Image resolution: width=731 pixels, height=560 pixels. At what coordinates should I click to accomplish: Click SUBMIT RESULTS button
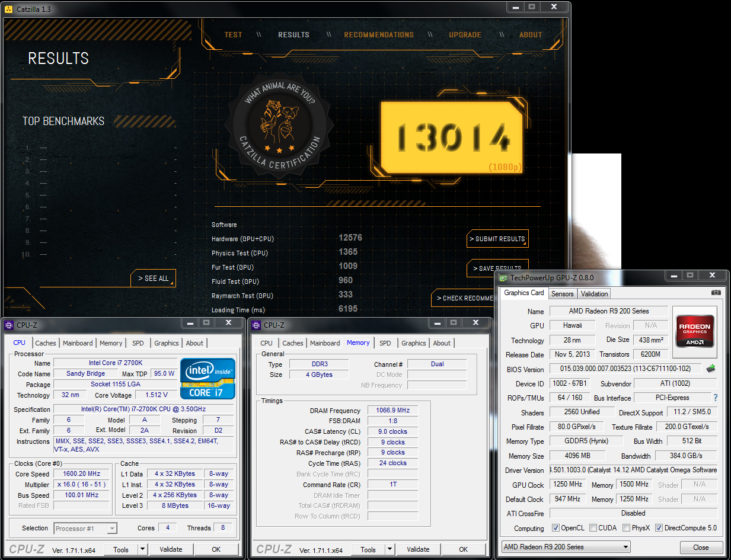coord(497,239)
